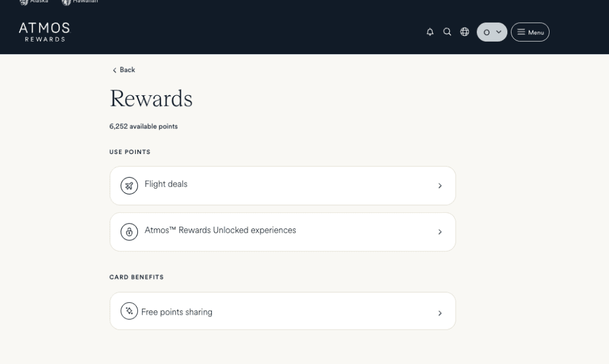
Task: Open the notifications bell icon
Action: tap(430, 32)
